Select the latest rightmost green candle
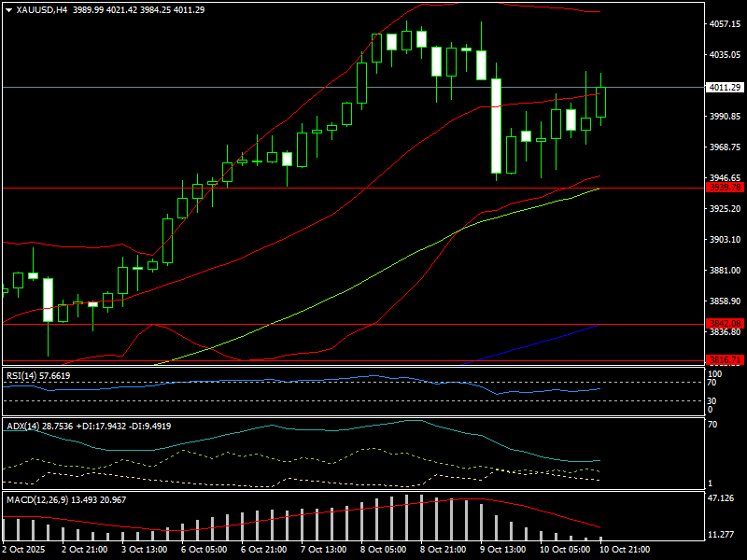This screenshot has height=560, width=747. [x=600, y=102]
